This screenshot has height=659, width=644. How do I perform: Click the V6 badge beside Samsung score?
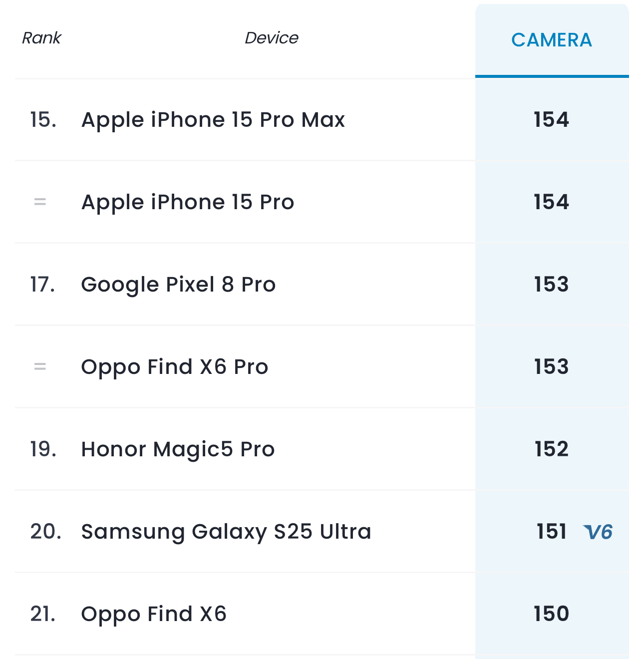[x=598, y=532]
